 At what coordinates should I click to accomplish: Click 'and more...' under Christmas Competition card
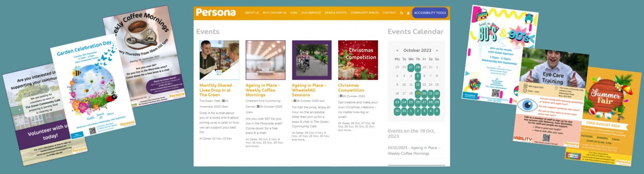[x=346, y=130]
